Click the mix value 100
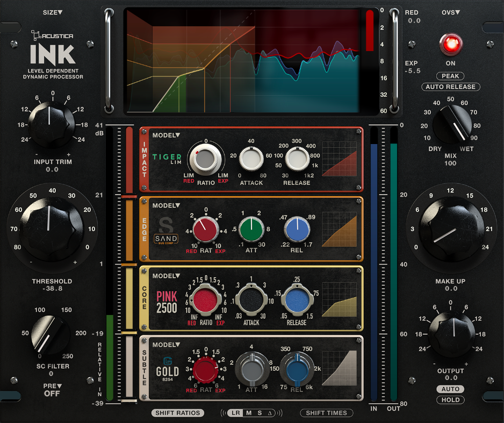Image resolution: width=504 pixels, height=423 pixels. [x=450, y=163]
